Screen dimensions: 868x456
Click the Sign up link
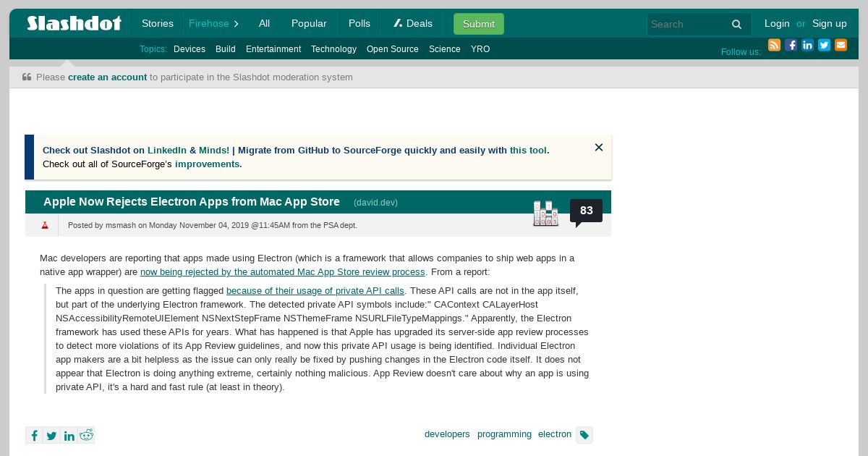click(830, 23)
